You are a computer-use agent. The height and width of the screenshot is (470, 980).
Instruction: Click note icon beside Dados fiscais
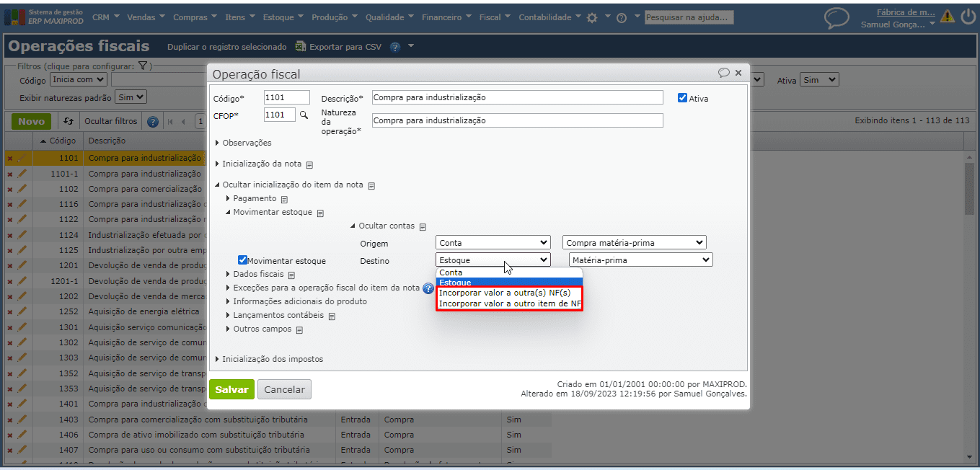[292, 275]
